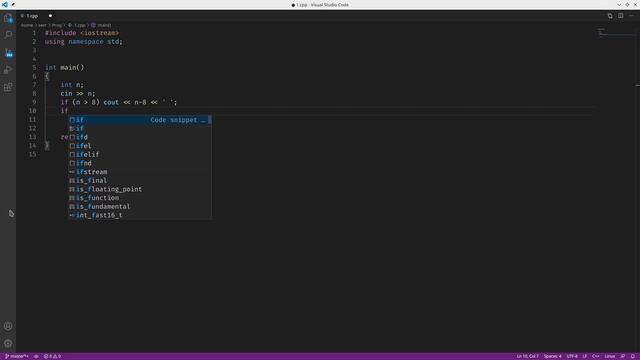Open Run and Debug view
Screen dimensions: 640x360
[8, 70]
